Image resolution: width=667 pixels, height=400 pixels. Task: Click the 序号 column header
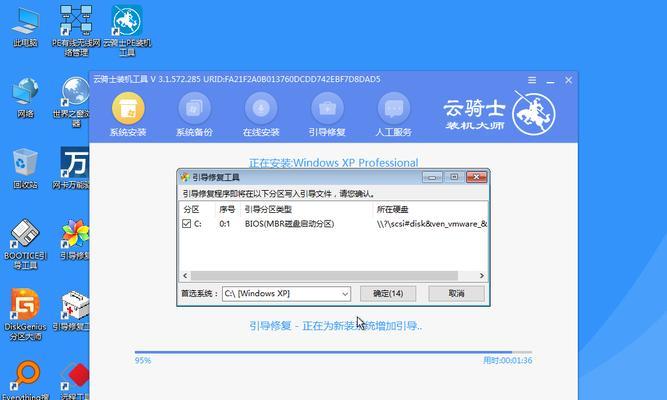point(227,209)
